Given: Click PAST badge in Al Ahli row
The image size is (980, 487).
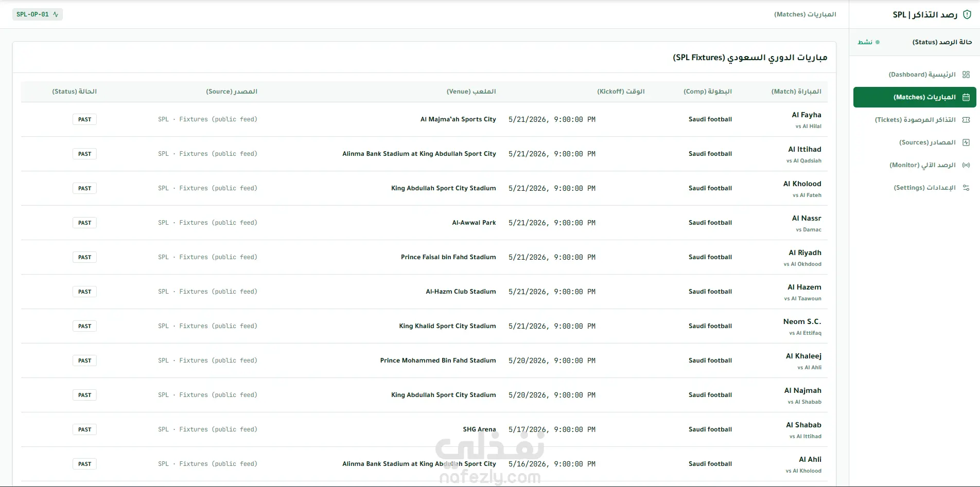Looking at the screenshot, I should coord(84,464).
